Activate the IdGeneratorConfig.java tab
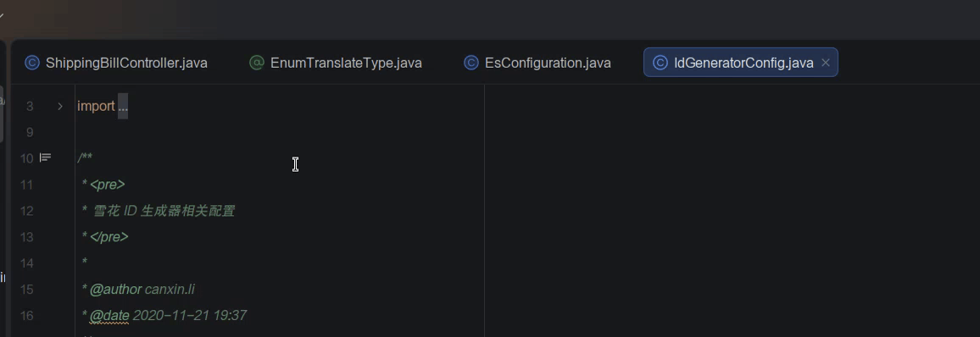The width and height of the screenshot is (980, 337). pos(741,63)
